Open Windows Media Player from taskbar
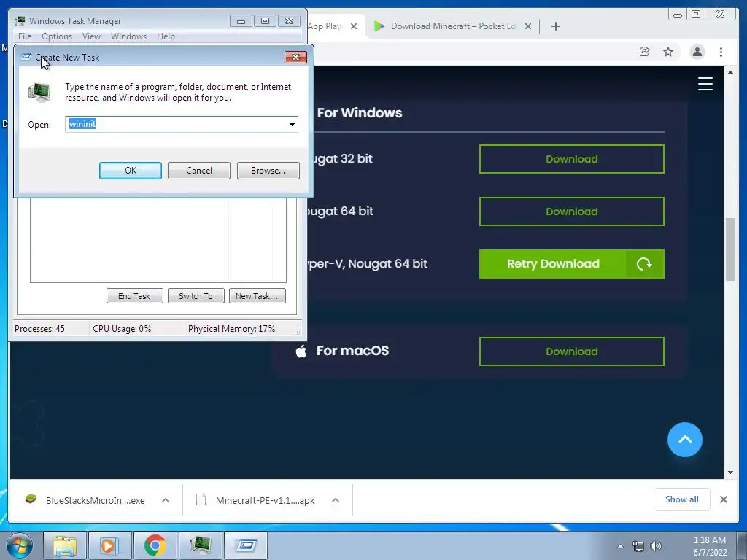This screenshot has height=560, width=747. click(109, 545)
